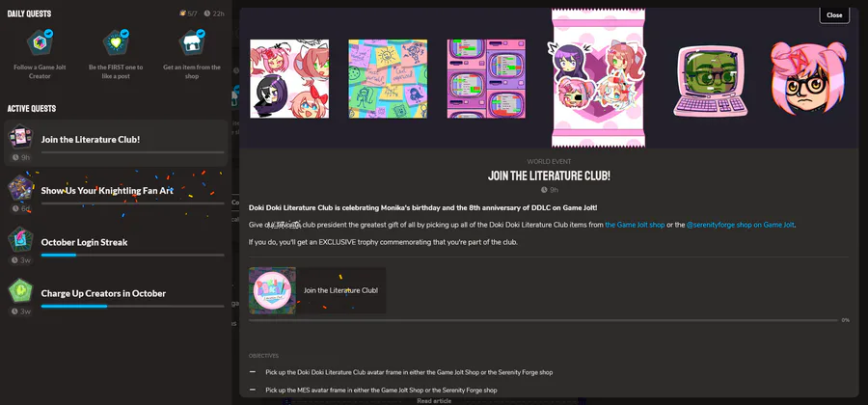
Task: Click the Charge Up Creators green icon
Action: click(x=20, y=290)
